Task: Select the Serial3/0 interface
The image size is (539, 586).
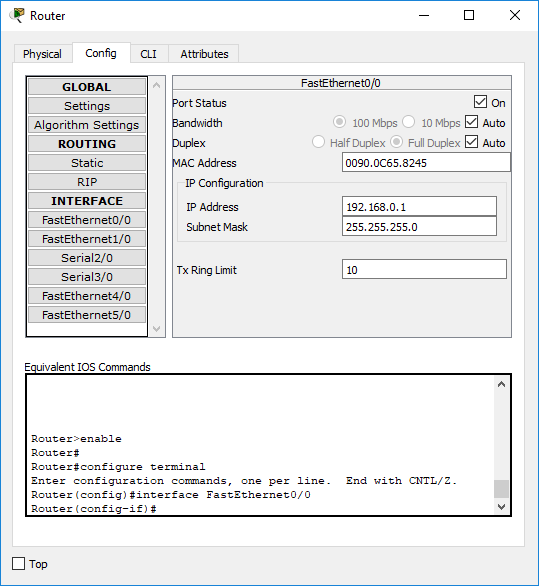Action: pos(87,277)
